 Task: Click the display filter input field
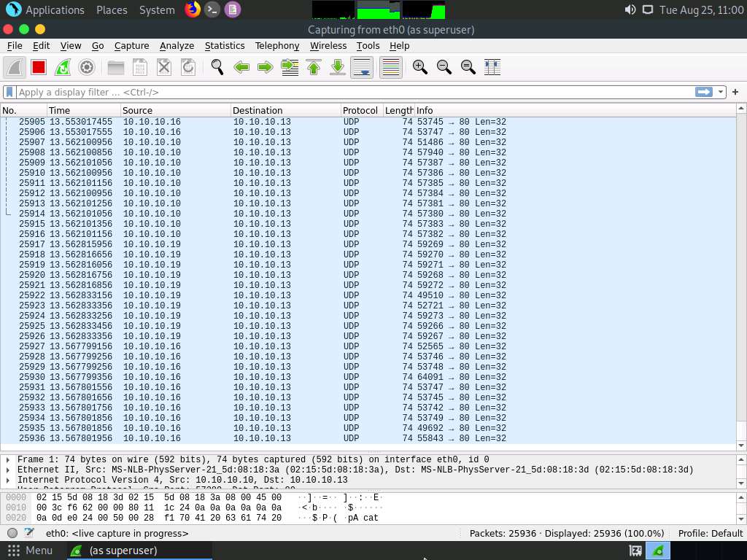pyautogui.click(x=355, y=92)
